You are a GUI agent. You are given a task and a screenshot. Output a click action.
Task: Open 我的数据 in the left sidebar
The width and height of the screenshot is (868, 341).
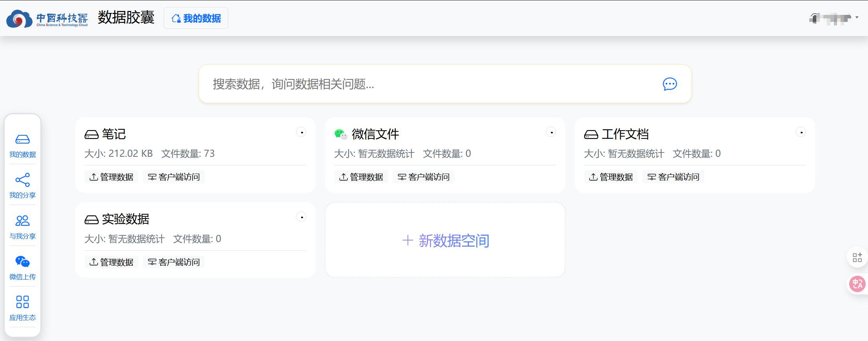click(22, 146)
